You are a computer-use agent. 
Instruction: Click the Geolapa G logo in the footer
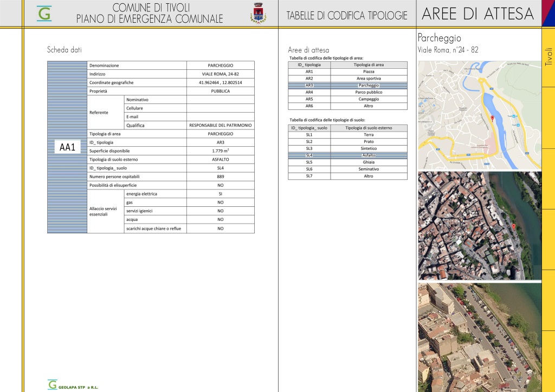click(x=53, y=384)
